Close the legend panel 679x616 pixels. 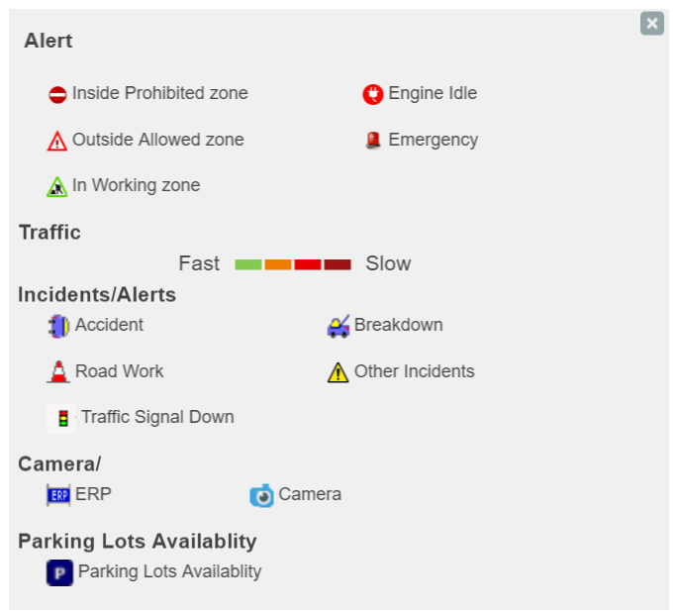(x=652, y=23)
